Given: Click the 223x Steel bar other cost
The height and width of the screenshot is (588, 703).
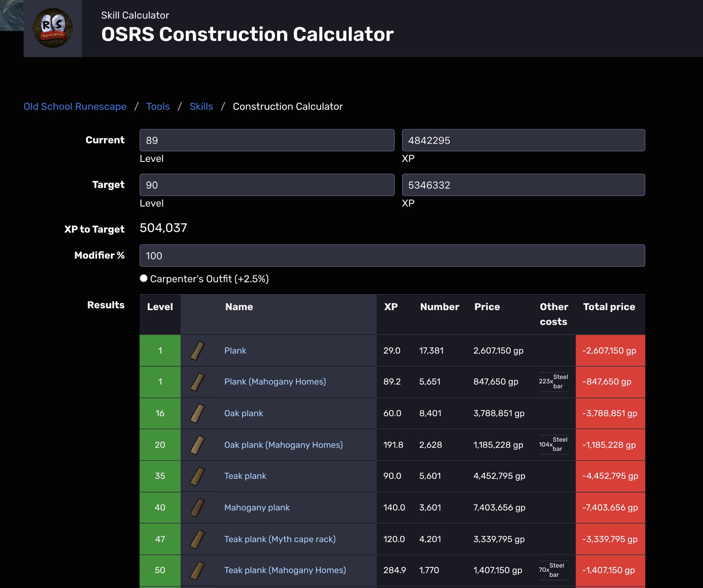Looking at the screenshot, I should (x=554, y=381).
